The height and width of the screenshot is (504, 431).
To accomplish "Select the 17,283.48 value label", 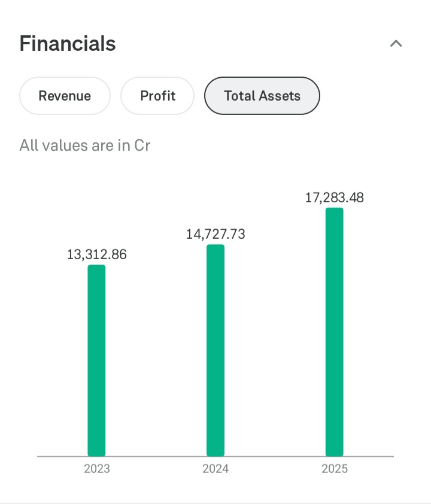I will (335, 198).
